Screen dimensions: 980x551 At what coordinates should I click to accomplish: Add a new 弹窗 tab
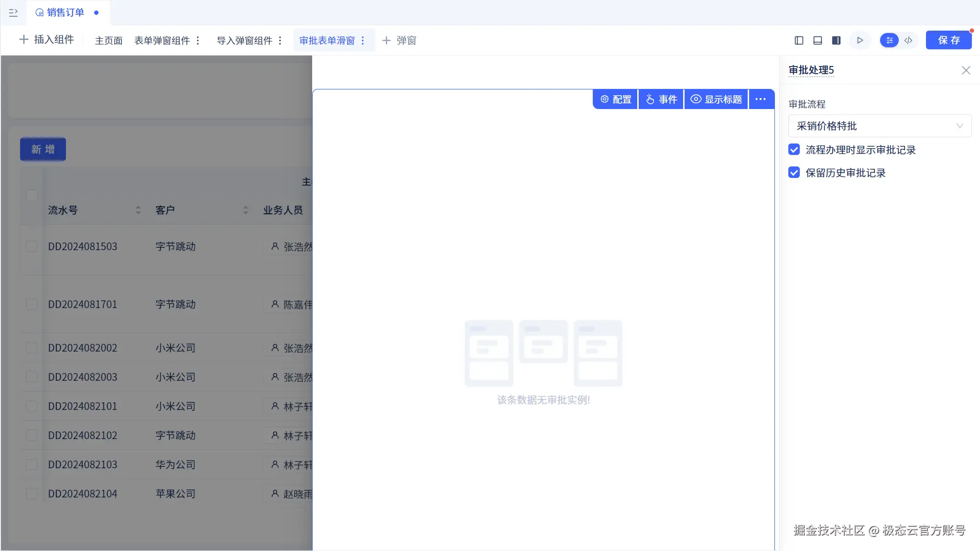[399, 41]
